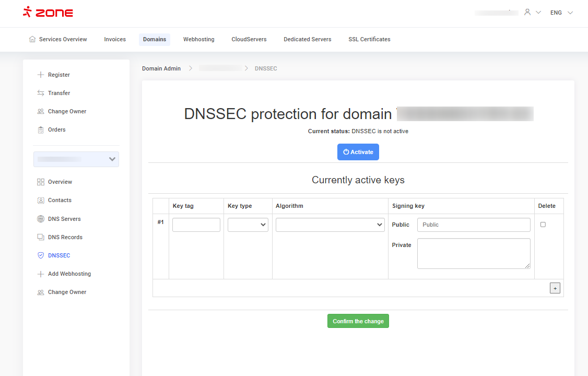Viewport: 588px width, 376px height.
Task: Open the SSL Certificates tab
Action: [x=369, y=39]
